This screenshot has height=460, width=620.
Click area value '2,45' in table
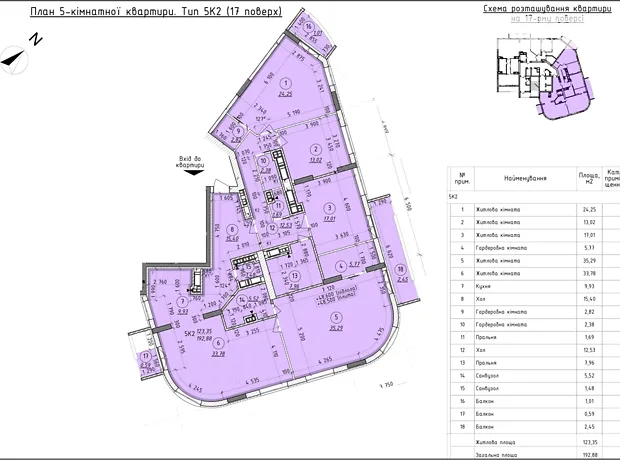click(589, 427)
